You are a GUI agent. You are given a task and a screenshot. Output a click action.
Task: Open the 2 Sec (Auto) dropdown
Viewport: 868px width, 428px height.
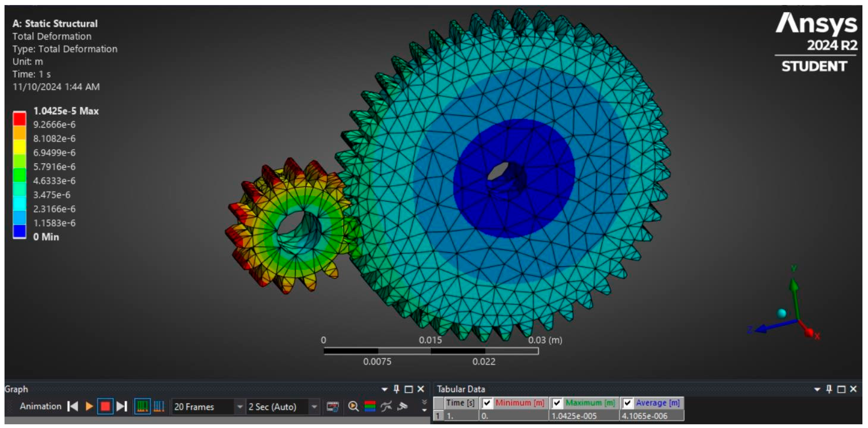click(314, 407)
